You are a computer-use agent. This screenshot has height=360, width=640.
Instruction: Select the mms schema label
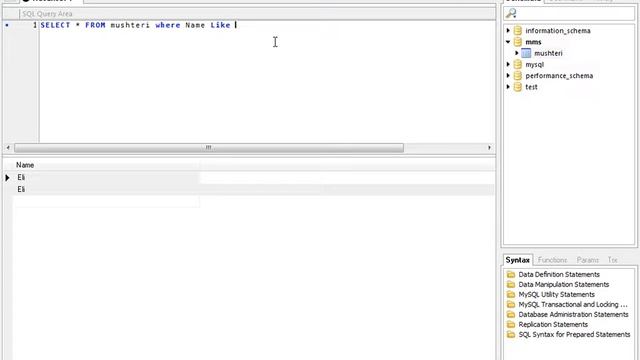pyautogui.click(x=533, y=42)
